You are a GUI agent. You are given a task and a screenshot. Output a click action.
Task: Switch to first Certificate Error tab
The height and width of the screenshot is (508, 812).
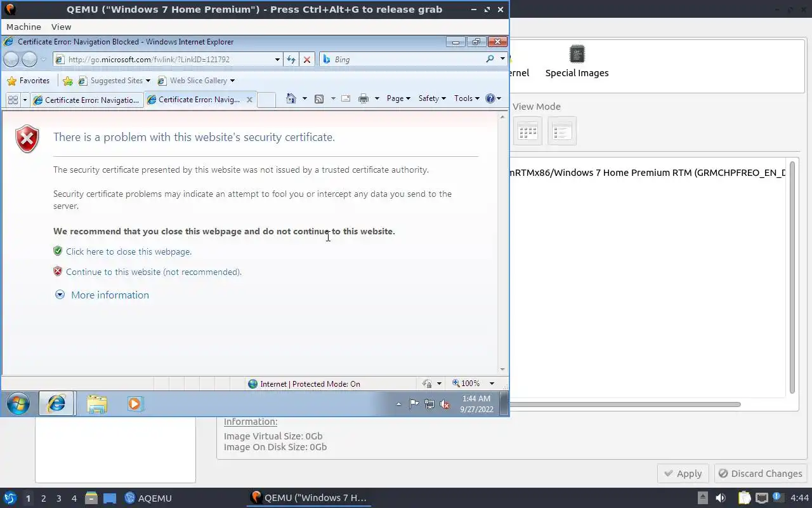[86, 100]
